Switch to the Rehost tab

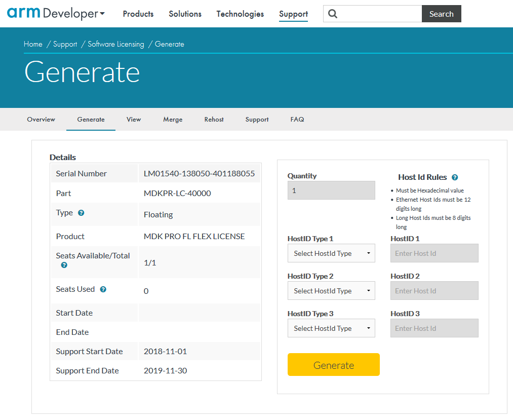pos(214,120)
